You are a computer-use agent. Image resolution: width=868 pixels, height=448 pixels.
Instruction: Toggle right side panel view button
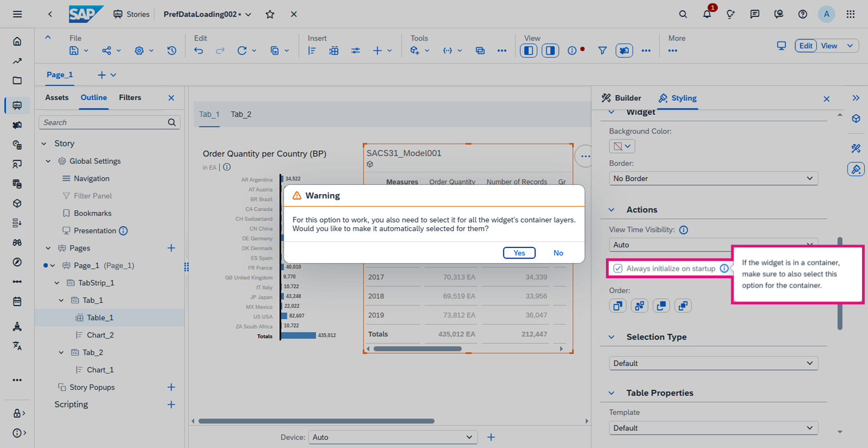(550, 50)
